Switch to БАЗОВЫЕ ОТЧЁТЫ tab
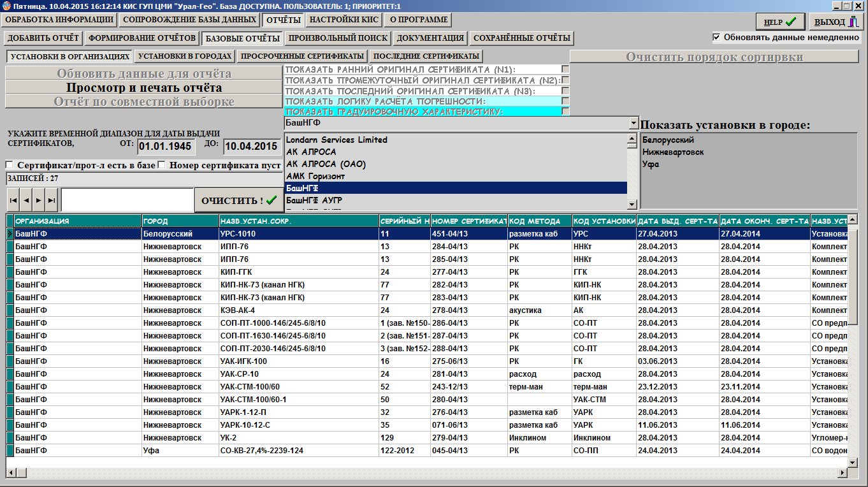The height and width of the screenshot is (487, 868). click(x=242, y=38)
